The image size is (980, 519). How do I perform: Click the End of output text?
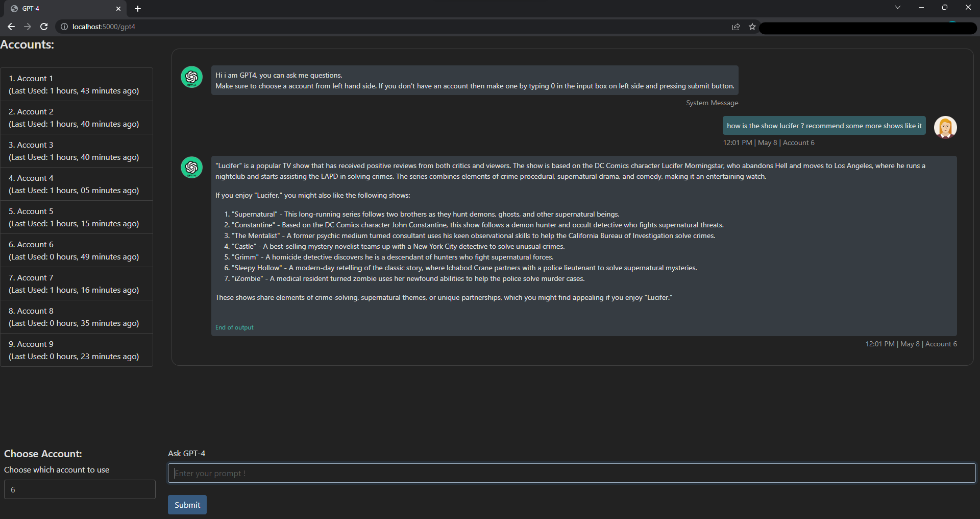234,327
